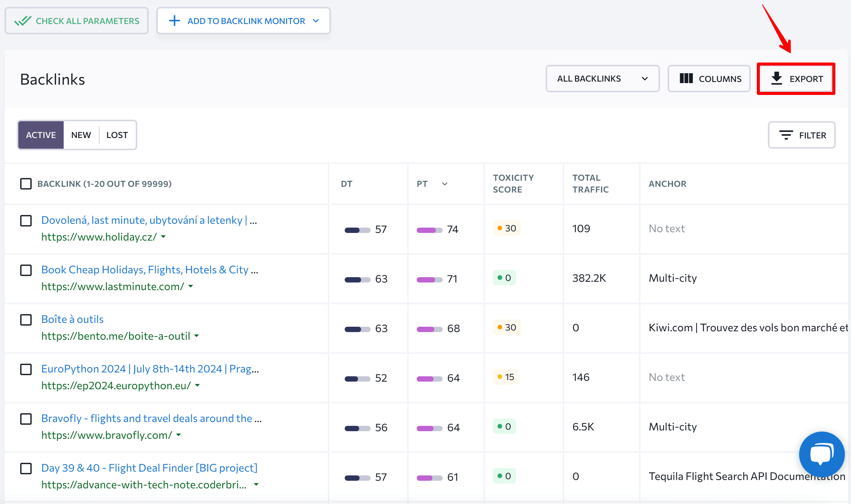Click the Multi-city anchor in lastminute.com row
The height and width of the screenshot is (504, 851).
pos(673,278)
